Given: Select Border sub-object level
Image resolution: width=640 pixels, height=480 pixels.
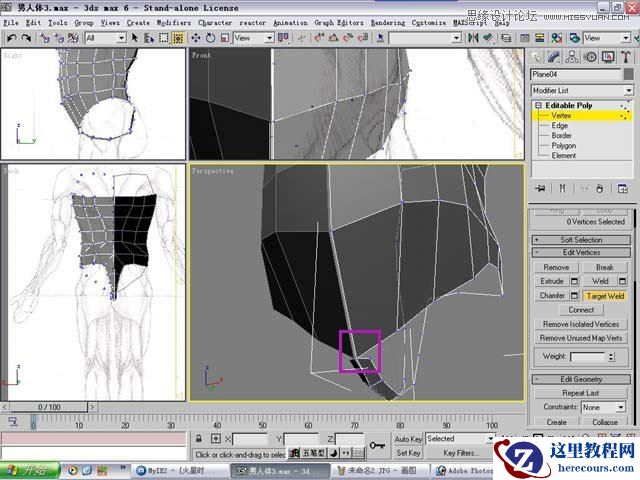Looking at the screenshot, I should 561,135.
